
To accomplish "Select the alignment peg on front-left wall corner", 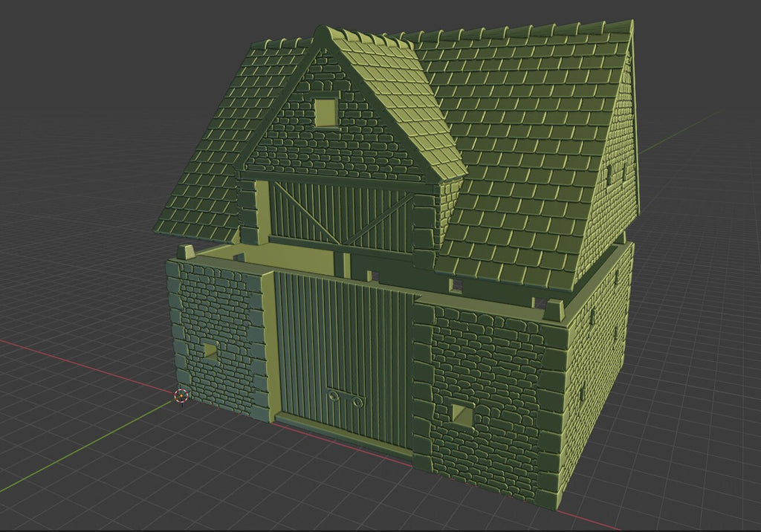I will pos(186,251).
